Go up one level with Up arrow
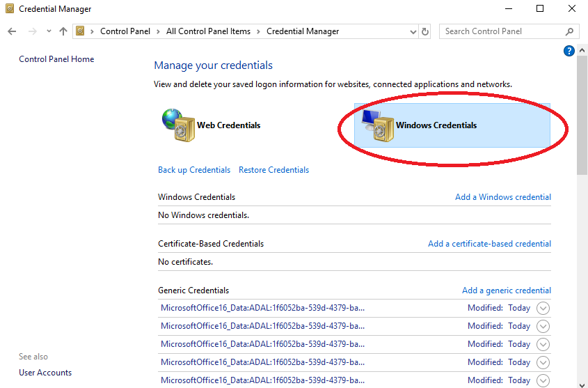This screenshot has height=388, width=588. [x=63, y=31]
